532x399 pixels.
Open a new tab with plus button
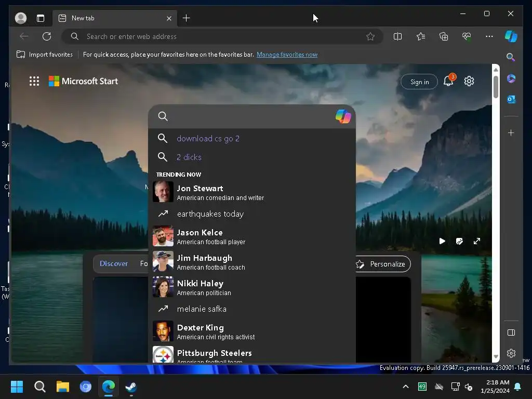pos(187,18)
